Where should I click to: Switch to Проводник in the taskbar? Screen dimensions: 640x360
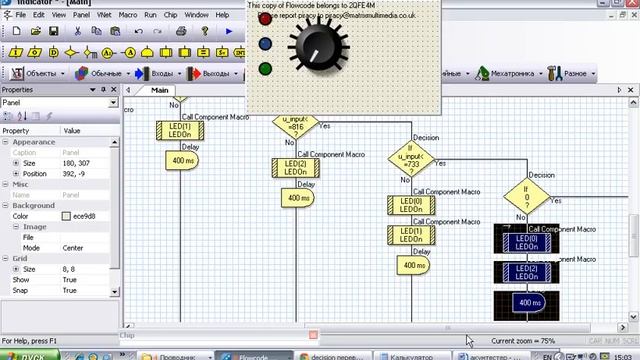[x=176, y=356]
